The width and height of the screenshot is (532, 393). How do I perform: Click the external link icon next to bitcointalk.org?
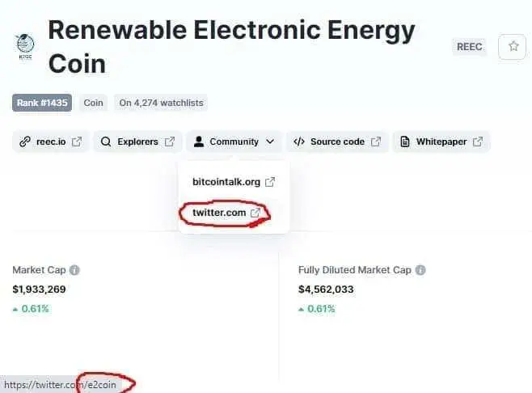(x=270, y=182)
